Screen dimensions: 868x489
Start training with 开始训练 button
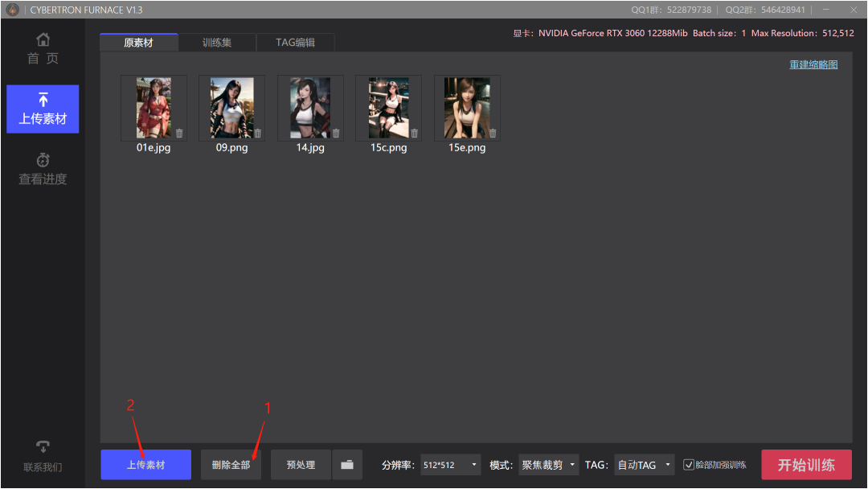807,465
